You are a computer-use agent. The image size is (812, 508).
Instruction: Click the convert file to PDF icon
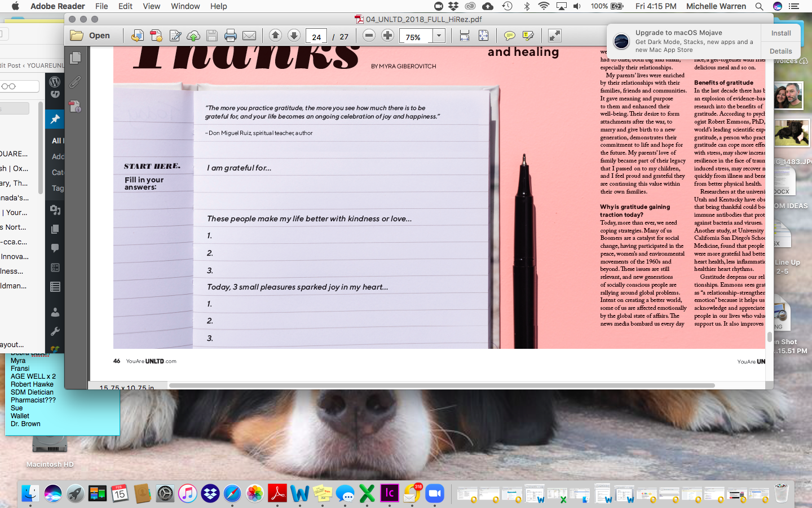click(x=137, y=36)
